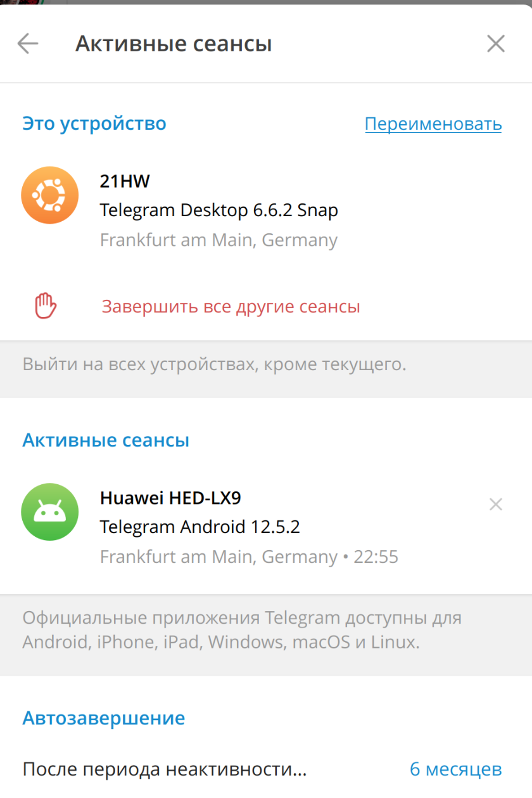
Task: Click the После периода неактивности label
Action: (165, 769)
